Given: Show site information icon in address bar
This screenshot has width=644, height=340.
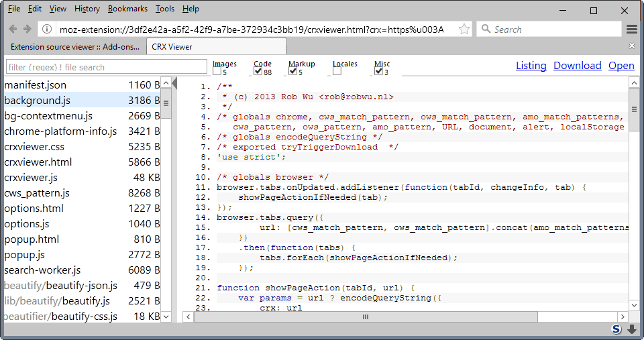Looking at the screenshot, I should pos(47,29).
